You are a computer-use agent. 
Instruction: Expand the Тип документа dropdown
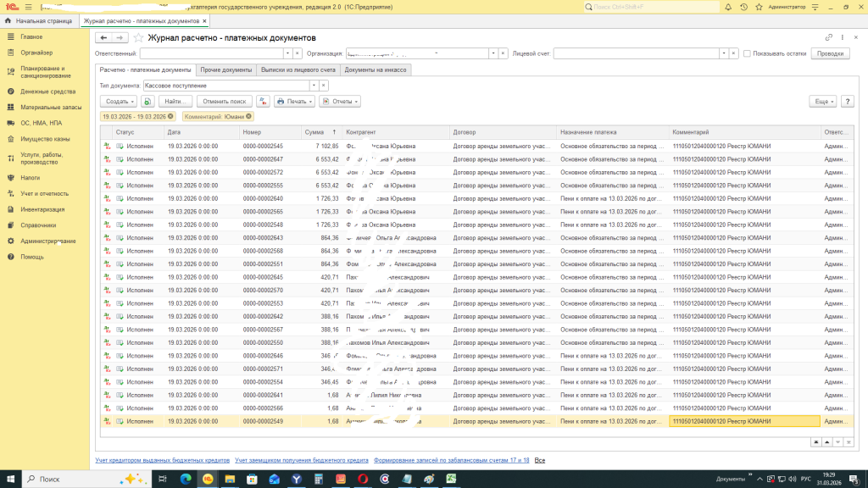(314, 86)
